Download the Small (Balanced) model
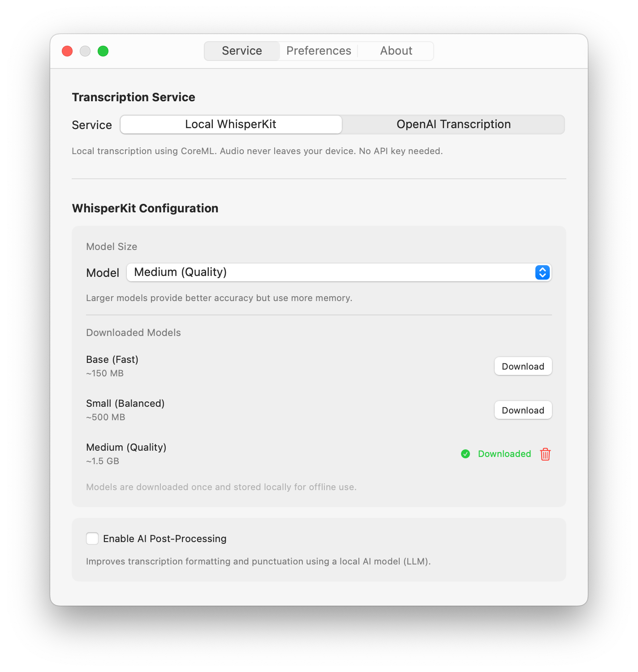Viewport: 638px width, 672px height. (523, 410)
